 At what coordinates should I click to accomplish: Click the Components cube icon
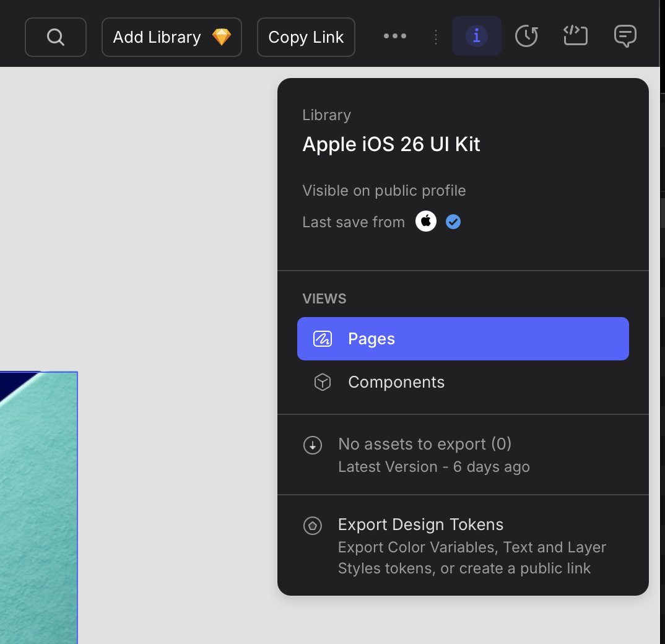point(323,382)
